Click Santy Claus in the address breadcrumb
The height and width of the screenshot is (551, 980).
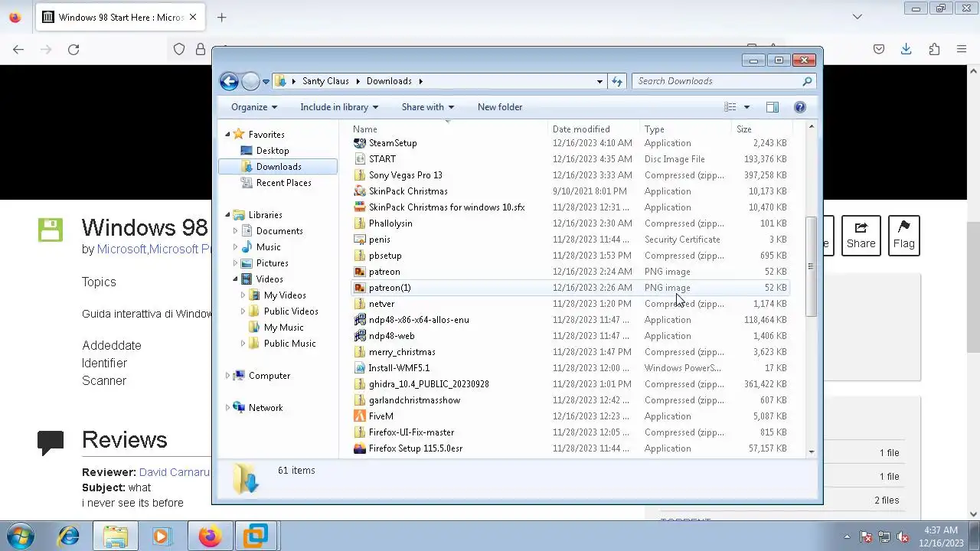[325, 81]
